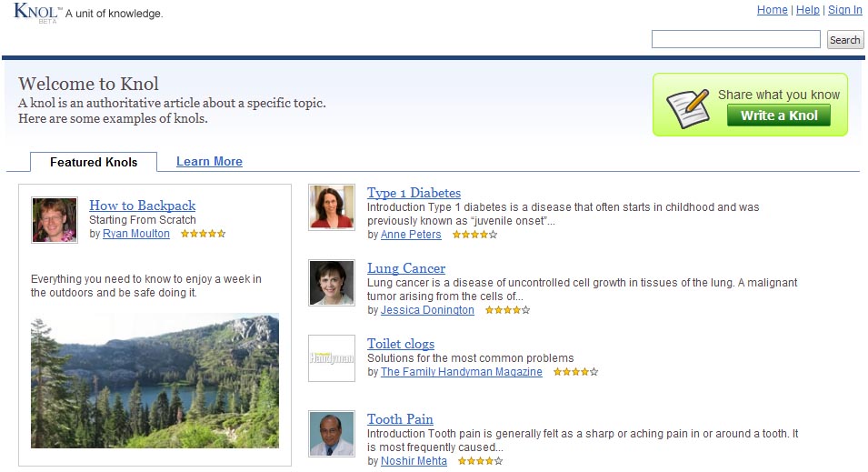868x472 pixels.
Task: Focus the search text field
Action: (x=735, y=39)
